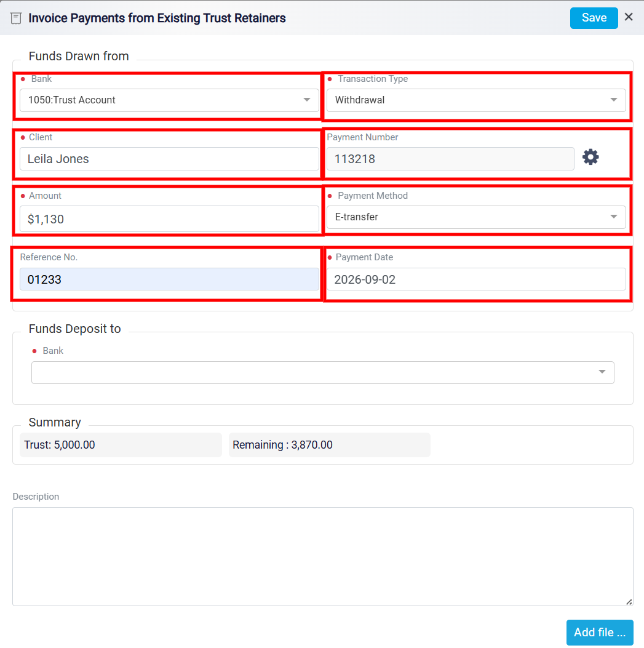This screenshot has width=644, height=648.
Task: Save the trust retainer payment
Action: [594, 18]
